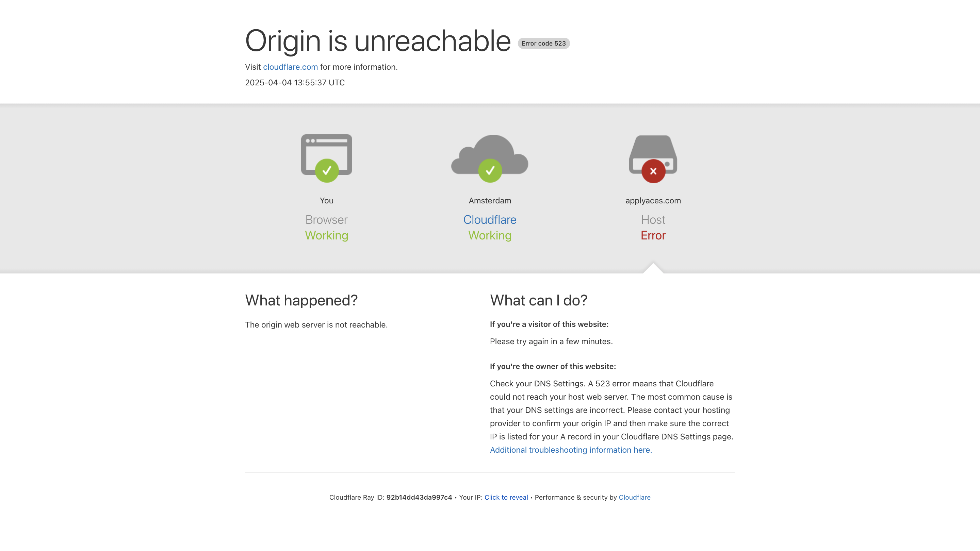Click the Cloudflare link below Amsterdam
This screenshot has height=551, width=980.
(490, 220)
